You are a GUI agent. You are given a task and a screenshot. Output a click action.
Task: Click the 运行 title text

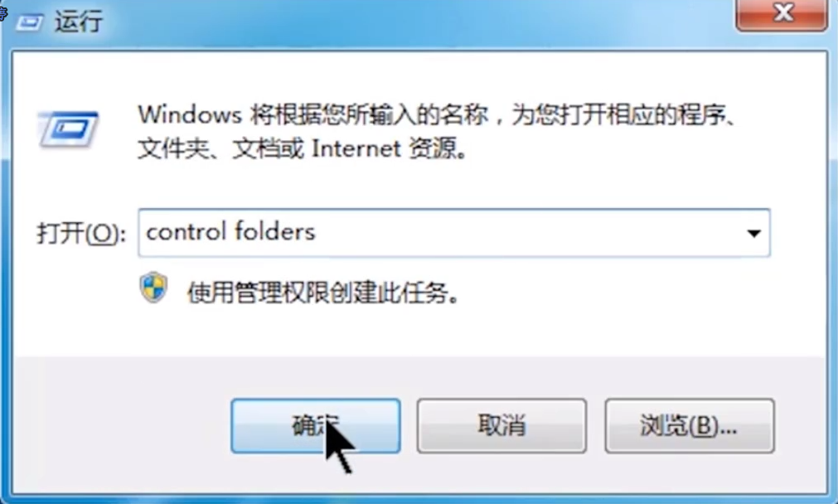tap(78, 22)
